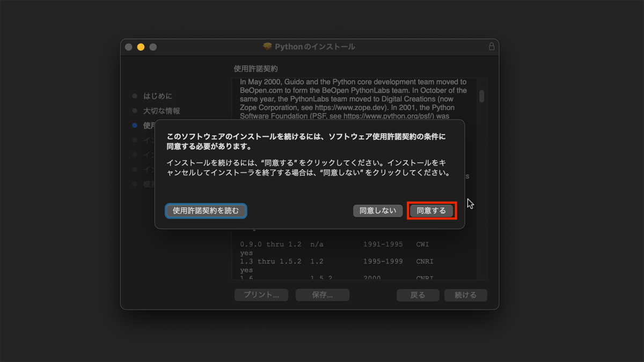Click the 保存... (Save) button
The image size is (644, 362).
click(323, 295)
